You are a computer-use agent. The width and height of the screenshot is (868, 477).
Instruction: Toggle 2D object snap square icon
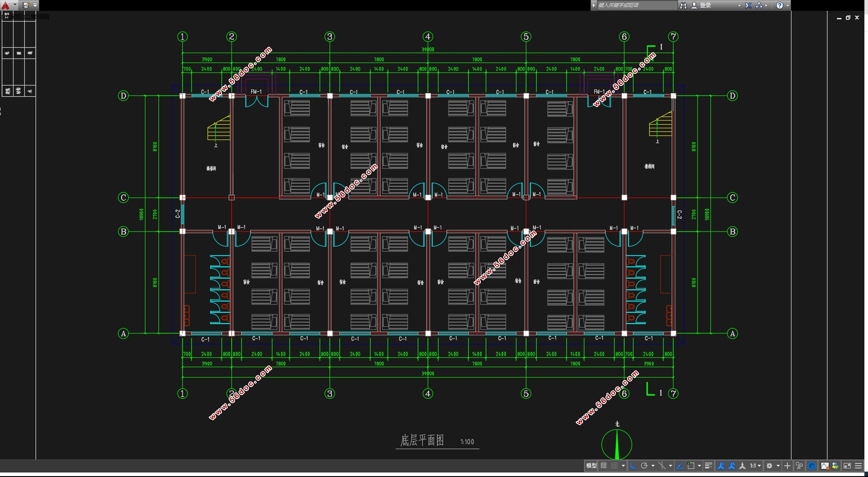pos(691,466)
